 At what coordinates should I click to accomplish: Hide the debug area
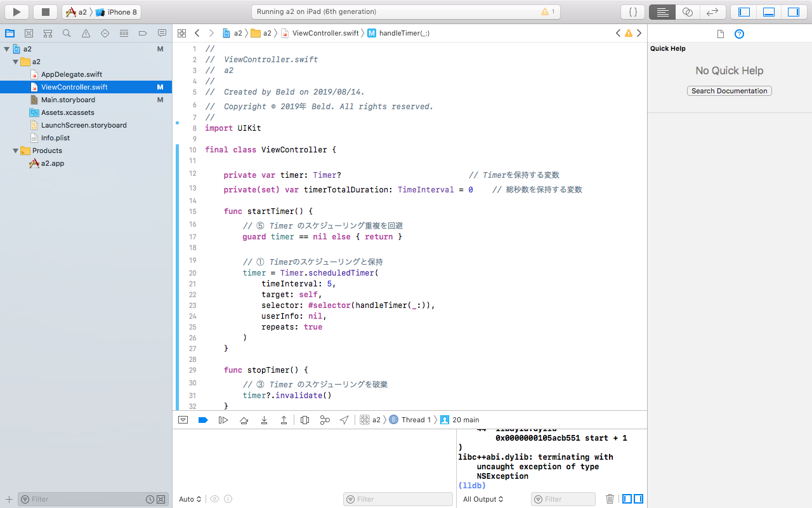[768, 11]
